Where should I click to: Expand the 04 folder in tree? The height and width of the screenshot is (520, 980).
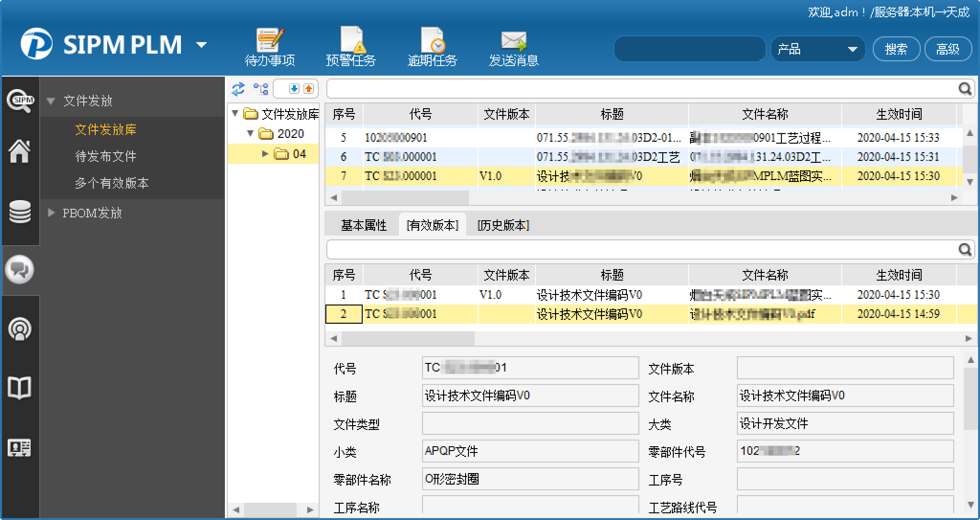(265, 154)
